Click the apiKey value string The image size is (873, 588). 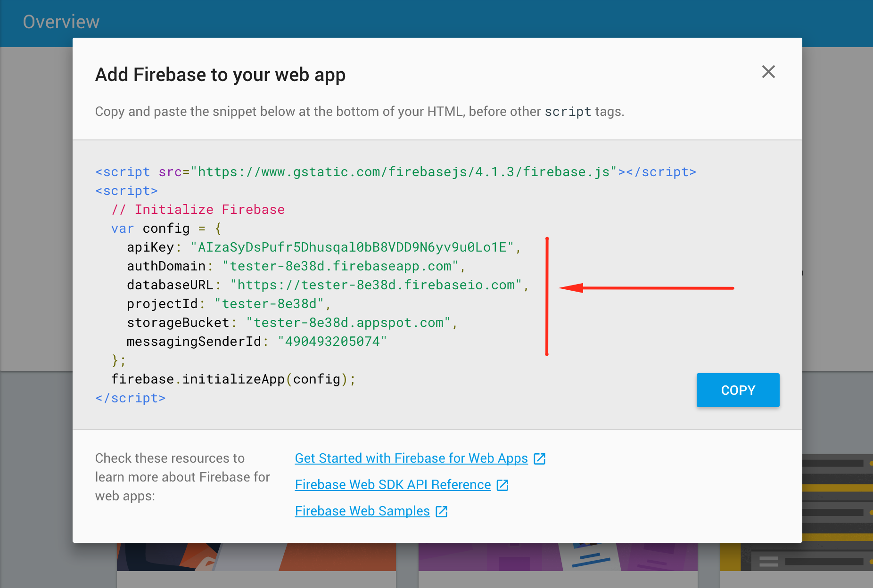coord(352,247)
